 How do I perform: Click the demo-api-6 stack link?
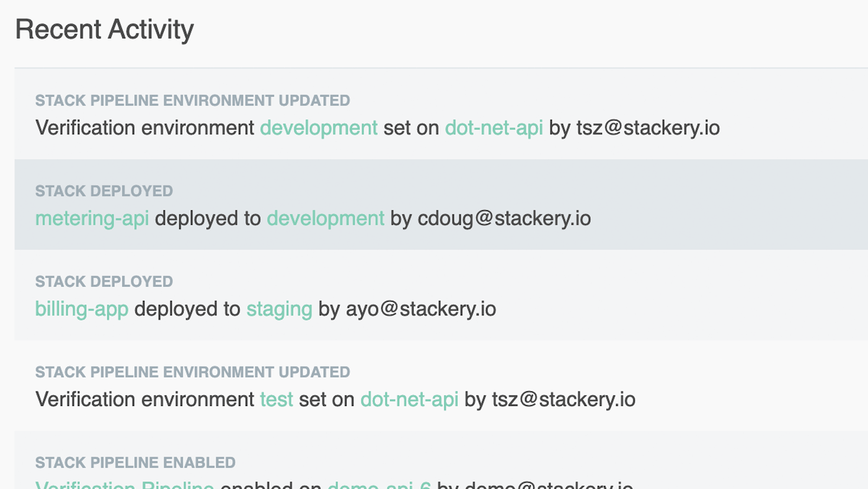coord(379,485)
